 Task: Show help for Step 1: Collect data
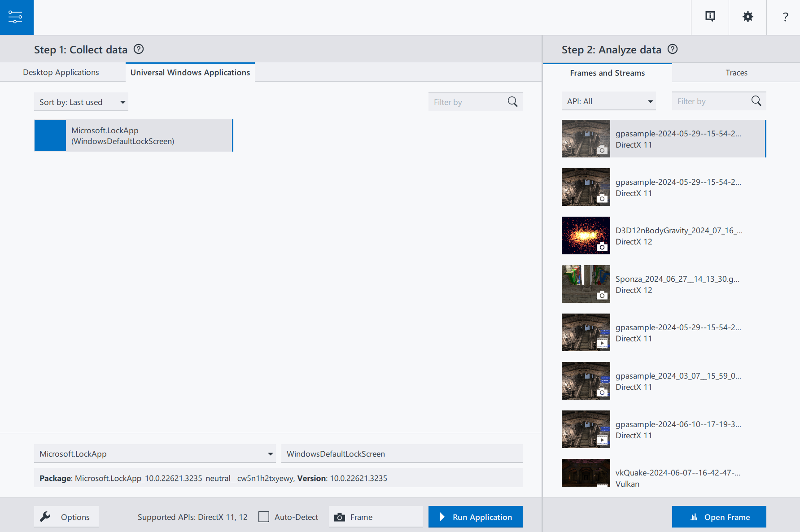[139, 49]
